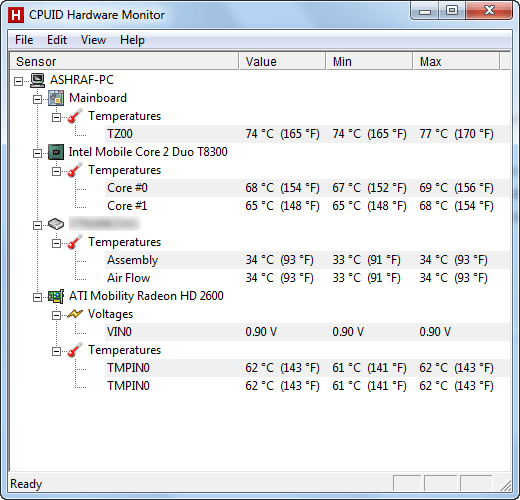Select the Core #1 sensor row
Image resolution: width=520 pixels, height=500 pixels.
[307, 206]
